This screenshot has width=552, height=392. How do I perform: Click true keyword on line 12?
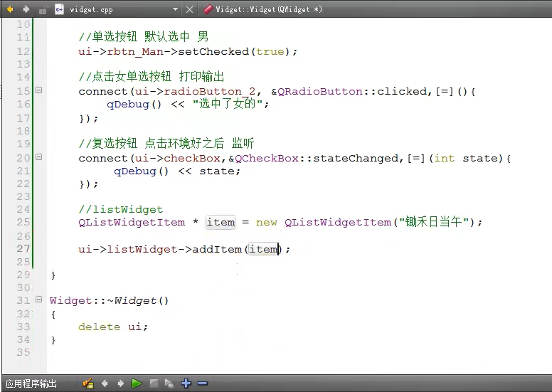[270, 52]
